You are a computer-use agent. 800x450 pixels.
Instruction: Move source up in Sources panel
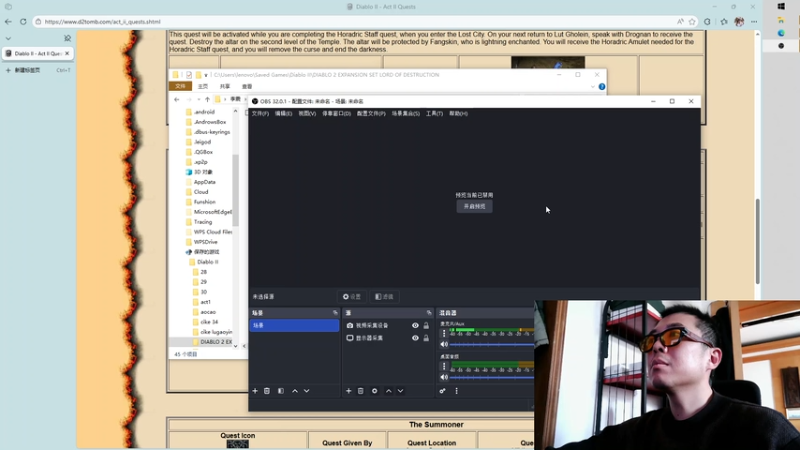pos(389,391)
